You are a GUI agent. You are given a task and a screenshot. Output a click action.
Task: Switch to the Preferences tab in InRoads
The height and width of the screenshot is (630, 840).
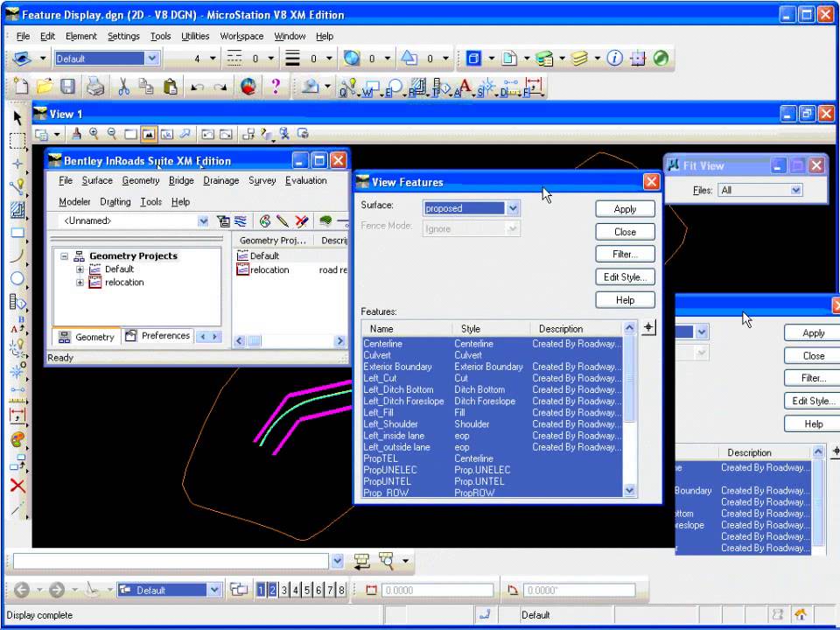(x=158, y=336)
